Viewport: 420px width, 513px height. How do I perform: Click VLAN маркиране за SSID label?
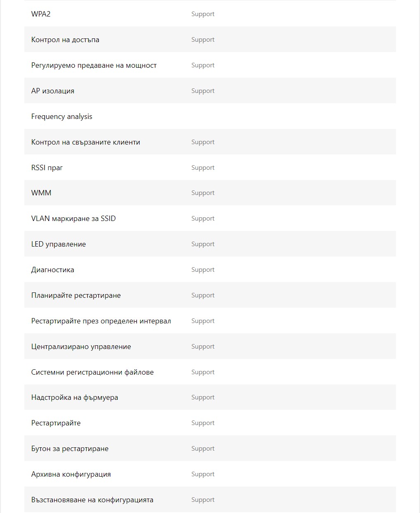tap(74, 218)
